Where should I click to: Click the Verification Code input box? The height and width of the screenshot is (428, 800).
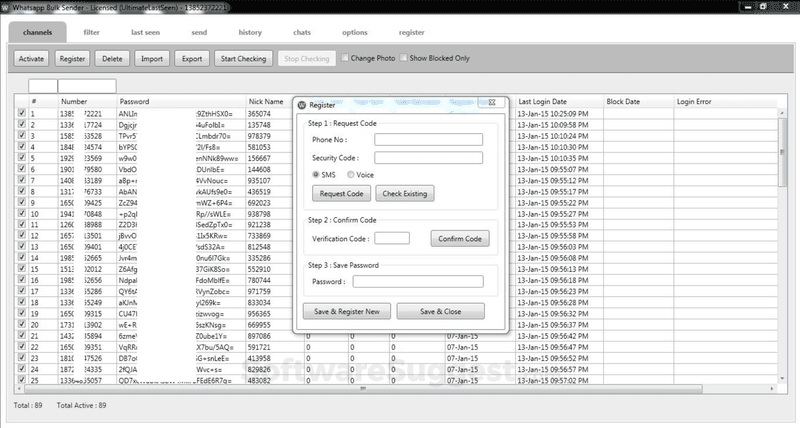pyautogui.click(x=392, y=238)
